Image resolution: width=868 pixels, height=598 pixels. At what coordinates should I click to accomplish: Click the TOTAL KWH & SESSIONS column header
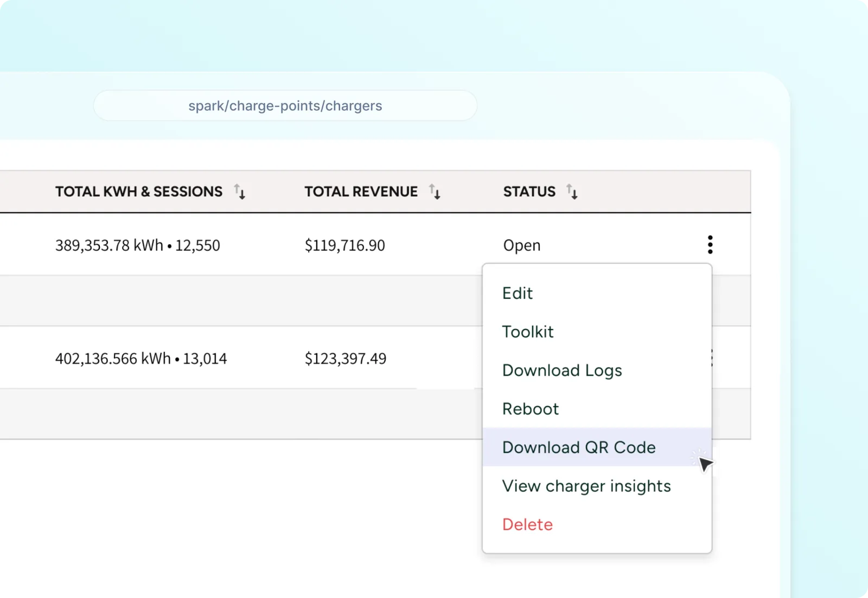point(139,192)
